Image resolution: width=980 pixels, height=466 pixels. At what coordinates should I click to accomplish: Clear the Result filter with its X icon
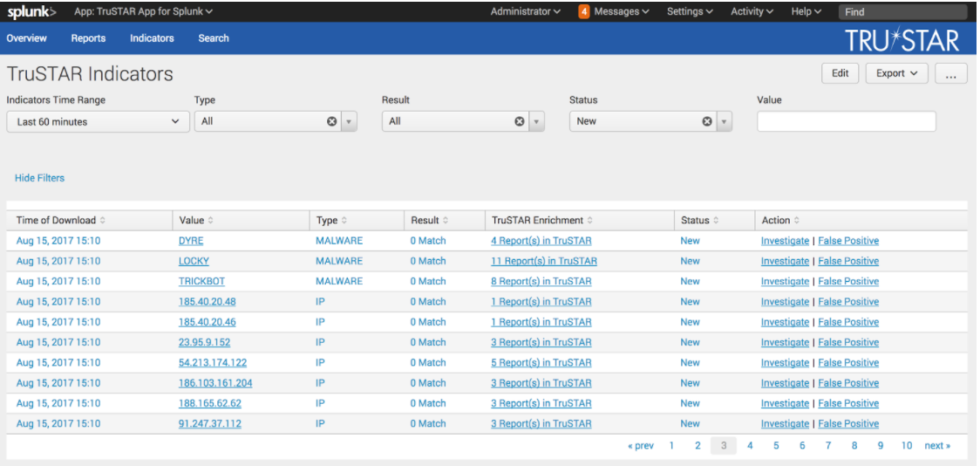pyautogui.click(x=520, y=121)
